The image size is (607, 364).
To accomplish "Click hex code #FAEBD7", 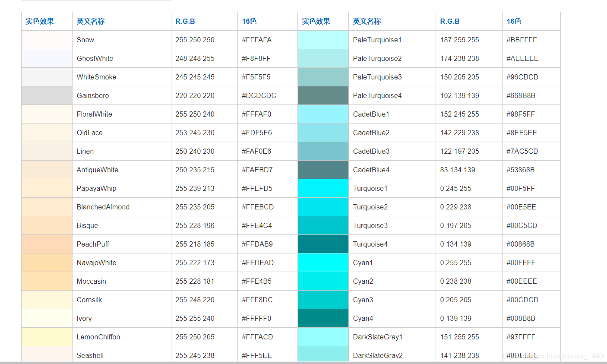I will pos(257,170).
